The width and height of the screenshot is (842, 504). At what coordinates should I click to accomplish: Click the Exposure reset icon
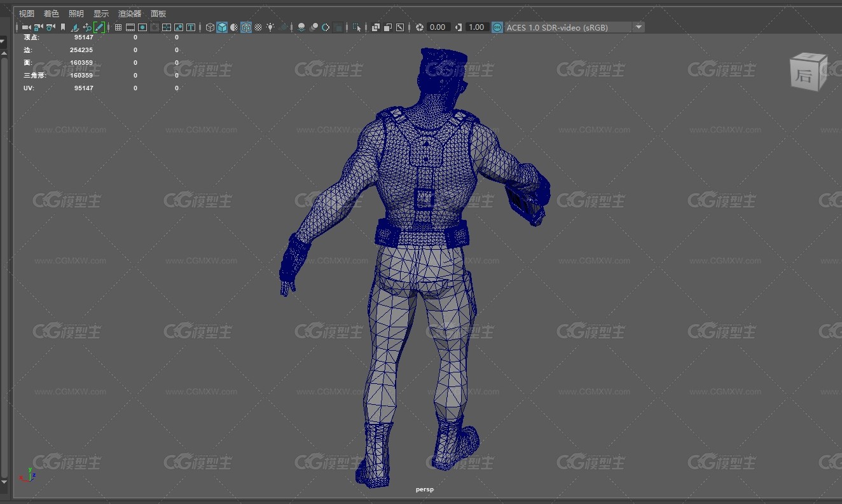(x=419, y=27)
